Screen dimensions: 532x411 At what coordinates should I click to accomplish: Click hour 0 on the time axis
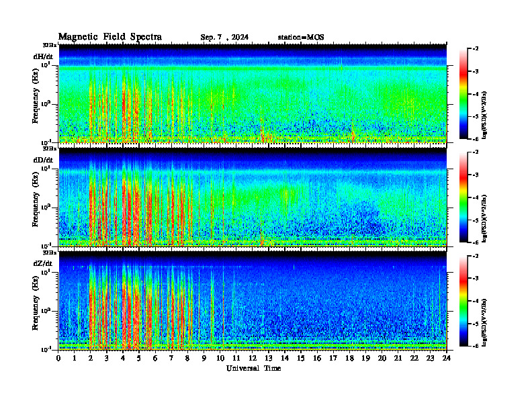[x=58, y=359]
